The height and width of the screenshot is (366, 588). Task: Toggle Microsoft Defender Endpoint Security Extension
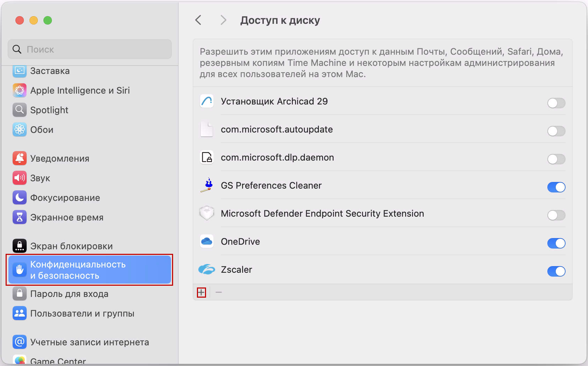click(556, 215)
